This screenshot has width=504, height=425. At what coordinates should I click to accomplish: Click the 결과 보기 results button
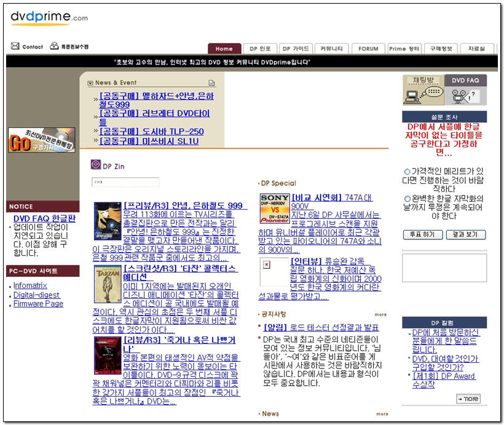coord(466,234)
